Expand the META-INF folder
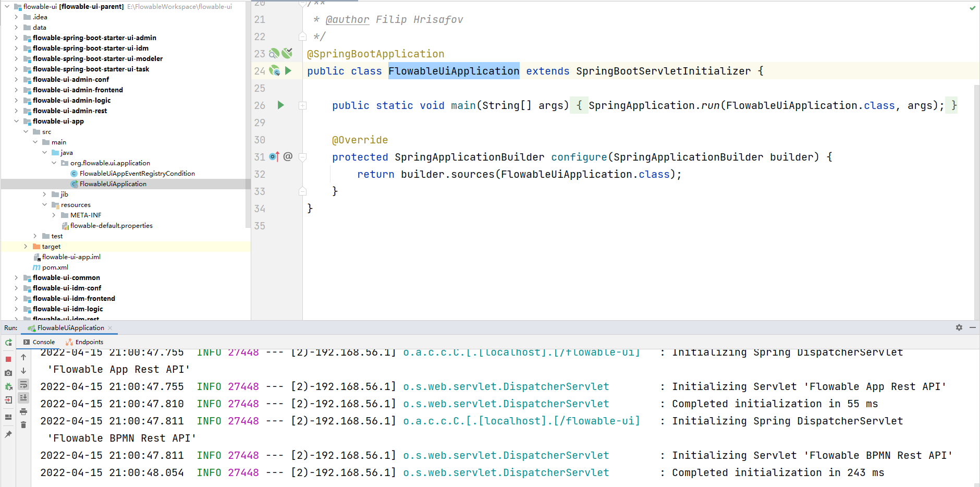This screenshot has height=487, width=980. tap(54, 215)
